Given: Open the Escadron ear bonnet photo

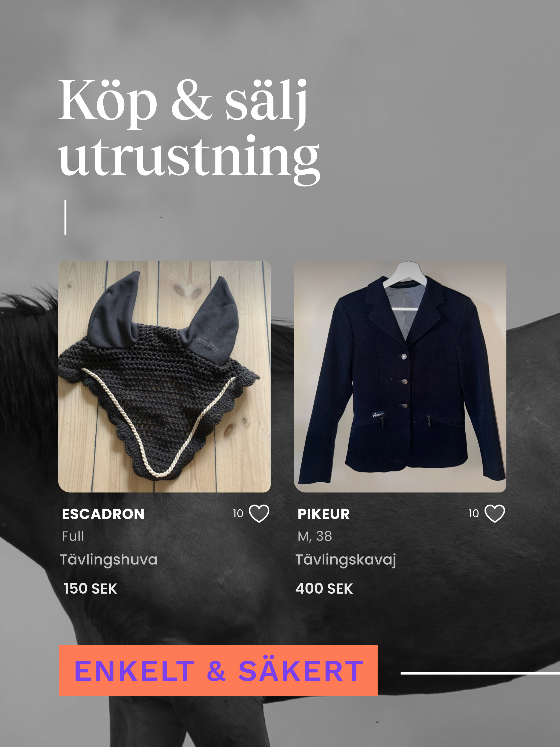Looking at the screenshot, I should pos(165,376).
